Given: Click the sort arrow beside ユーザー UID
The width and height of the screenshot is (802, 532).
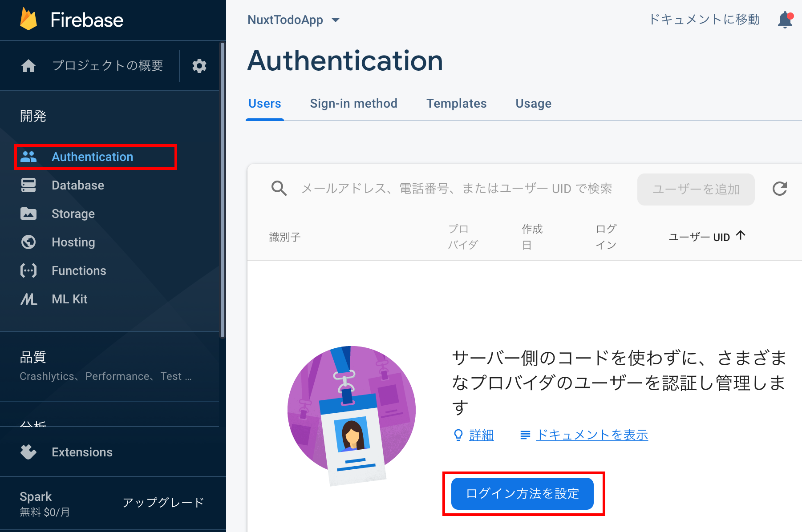Looking at the screenshot, I should 741,235.
